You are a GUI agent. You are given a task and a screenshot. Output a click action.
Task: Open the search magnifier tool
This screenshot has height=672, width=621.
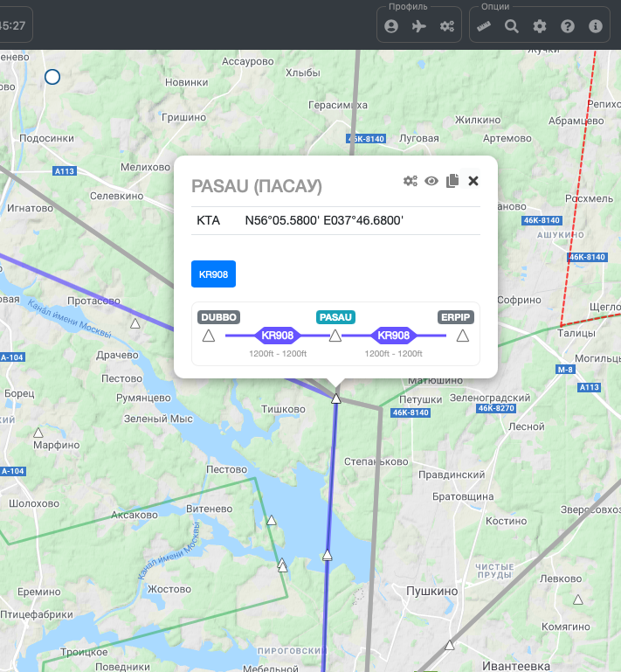coord(512,26)
